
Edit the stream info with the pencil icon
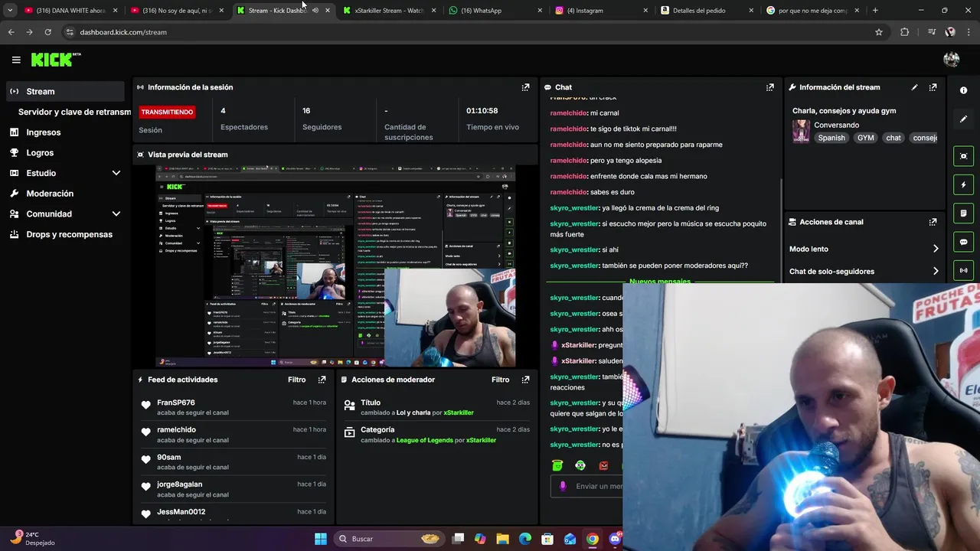[914, 87]
